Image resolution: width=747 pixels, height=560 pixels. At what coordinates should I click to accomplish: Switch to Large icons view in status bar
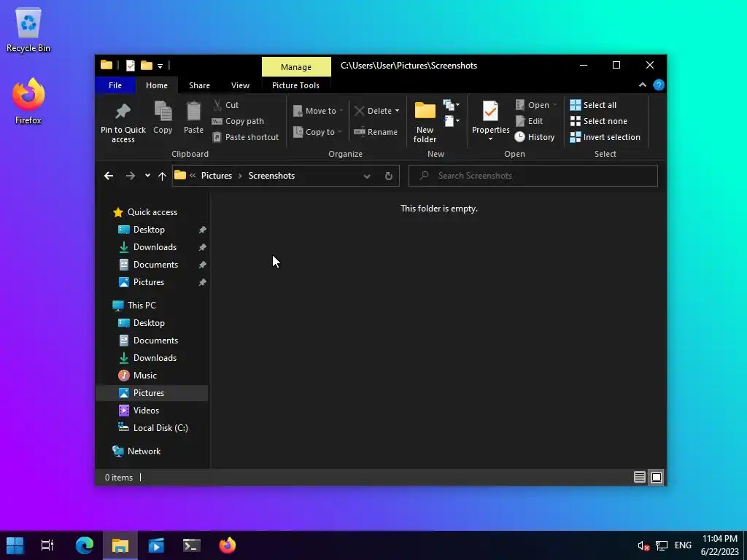coord(657,477)
